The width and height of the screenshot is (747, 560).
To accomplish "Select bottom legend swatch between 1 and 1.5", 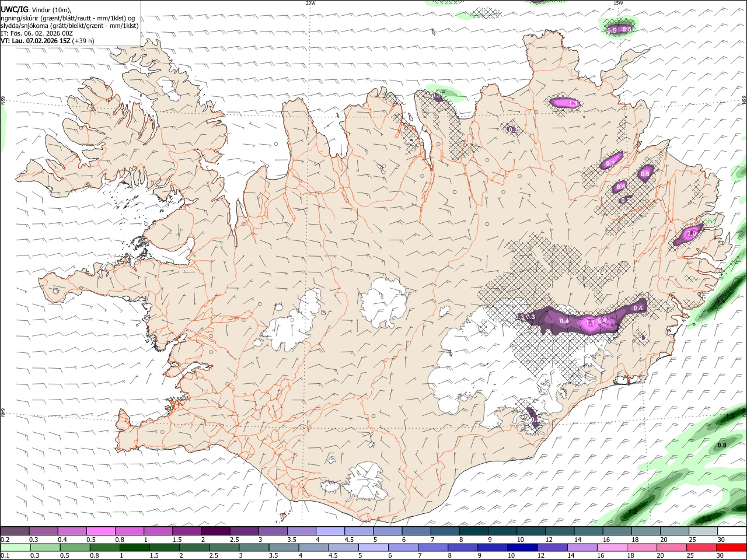I will (x=134, y=547).
